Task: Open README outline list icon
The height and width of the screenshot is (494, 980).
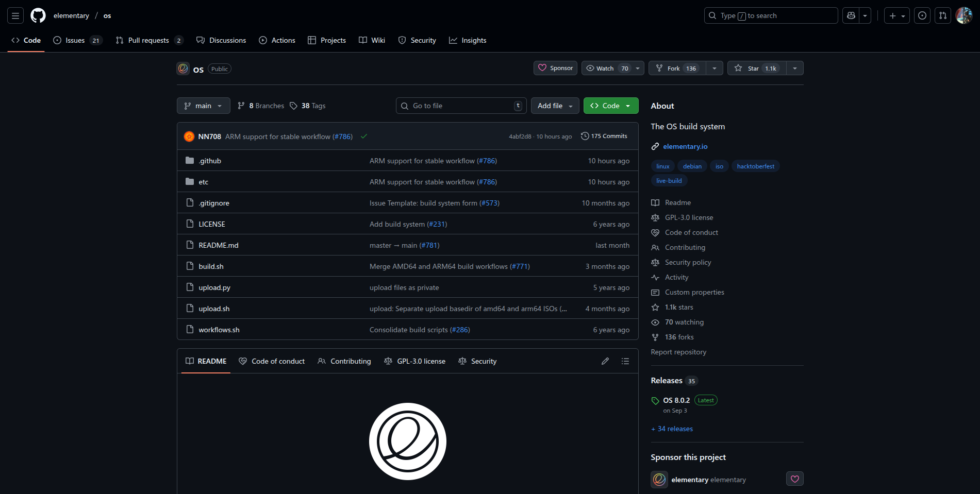Action: 625,361
